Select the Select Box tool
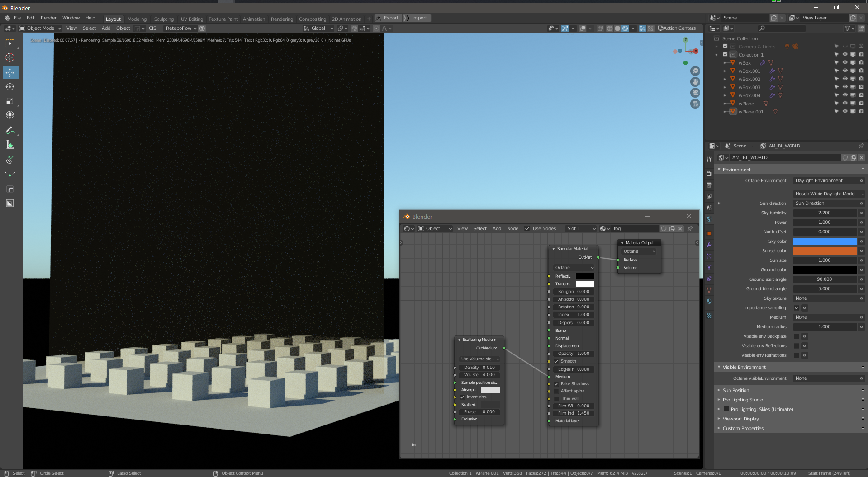The height and width of the screenshot is (477, 868). pyautogui.click(x=10, y=43)
